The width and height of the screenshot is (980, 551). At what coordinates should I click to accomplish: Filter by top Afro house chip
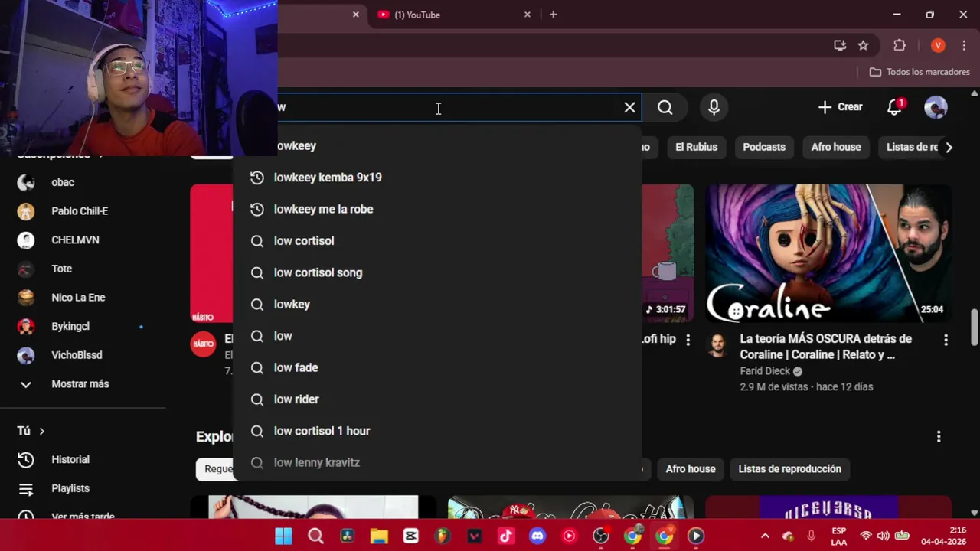pyautogui.click(x=836, y=147)
